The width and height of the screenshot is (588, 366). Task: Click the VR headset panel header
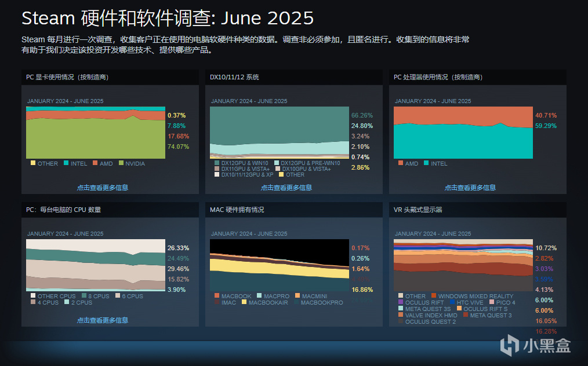477,210
